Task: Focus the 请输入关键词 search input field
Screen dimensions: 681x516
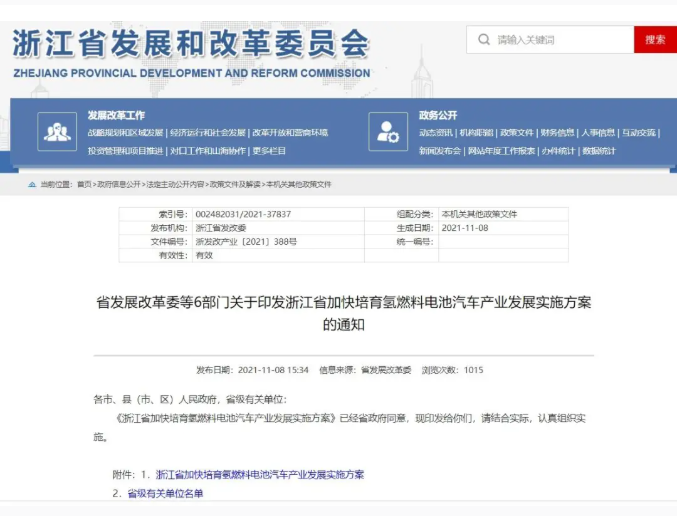Action: coord(560,40)
